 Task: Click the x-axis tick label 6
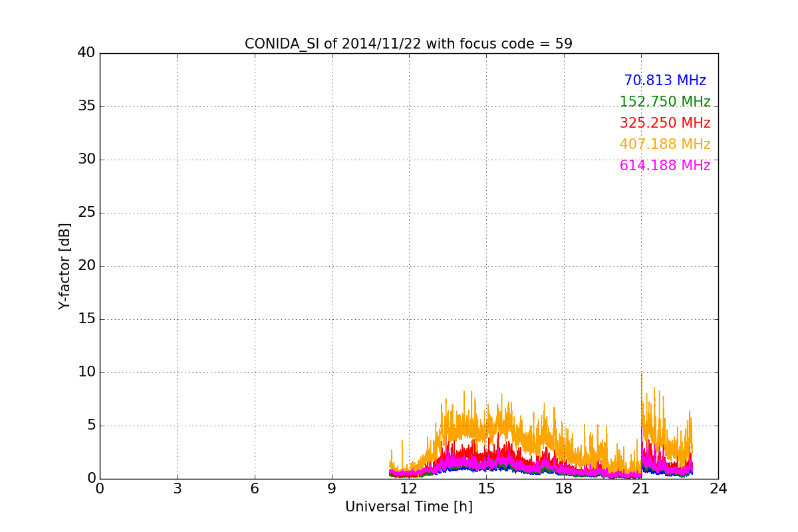point(254,489)
